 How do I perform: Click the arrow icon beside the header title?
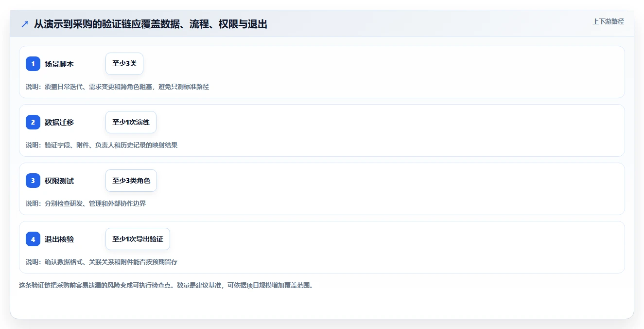pos(25,24)
